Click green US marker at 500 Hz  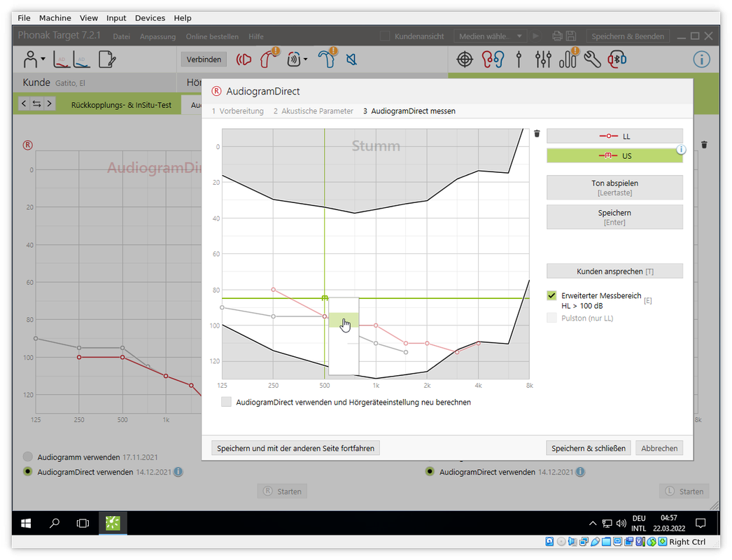(325, 298)
